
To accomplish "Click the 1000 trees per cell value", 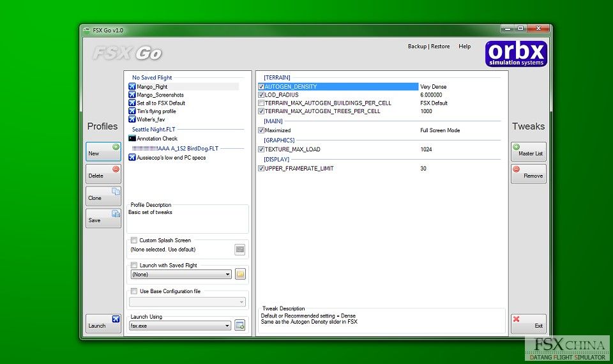I will coord(426,111).
